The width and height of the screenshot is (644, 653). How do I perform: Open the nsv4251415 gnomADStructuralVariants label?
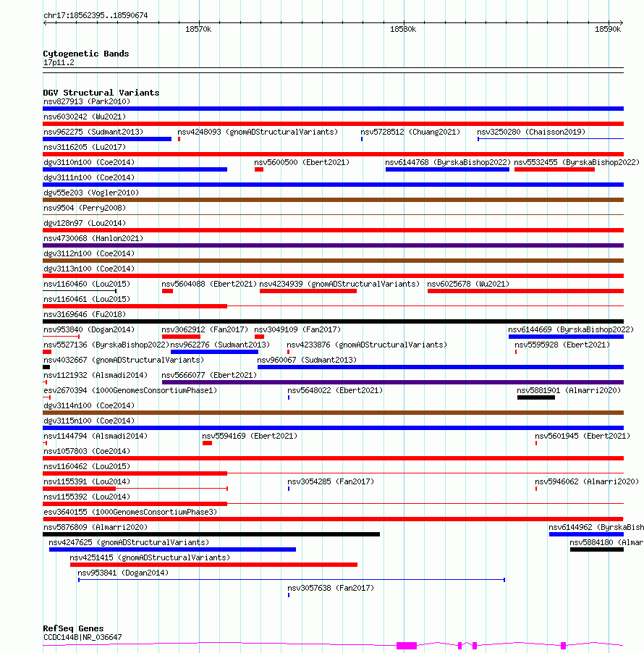pyautogui.click(x=150, y=557)
